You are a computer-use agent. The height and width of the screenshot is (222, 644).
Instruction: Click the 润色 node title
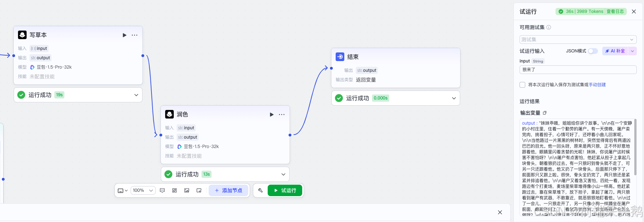(182, 114)
